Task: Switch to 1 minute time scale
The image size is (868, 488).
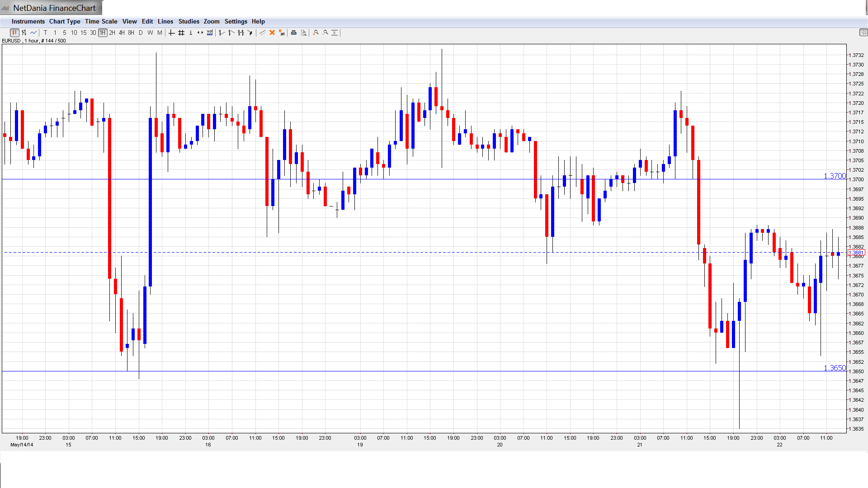Action: coord(55,33)
